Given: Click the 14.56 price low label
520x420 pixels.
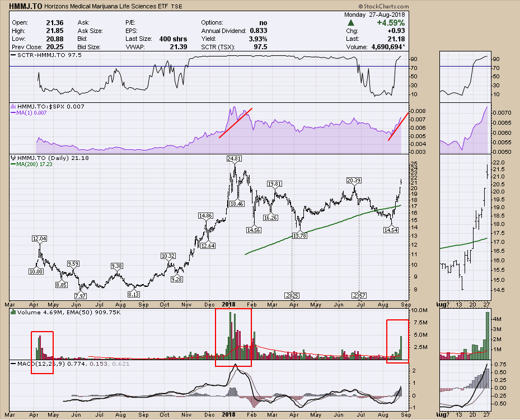Looking at the screenshot, I should click(254, 230).
